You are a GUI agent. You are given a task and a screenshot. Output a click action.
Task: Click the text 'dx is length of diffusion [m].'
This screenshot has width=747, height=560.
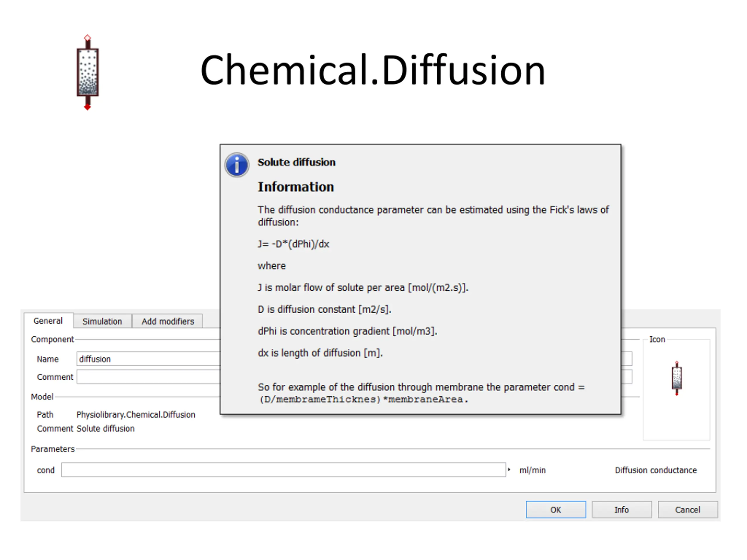pos(320,353)
